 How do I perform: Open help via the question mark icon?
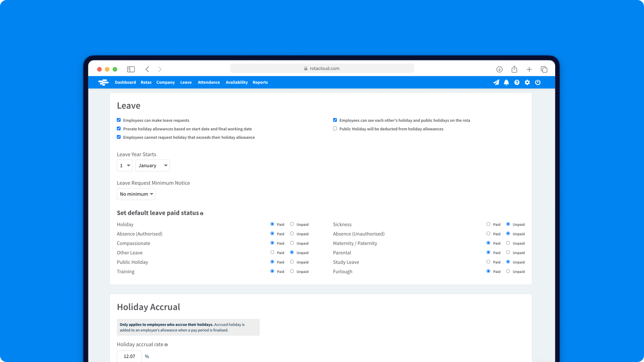[x=517, y=82]
